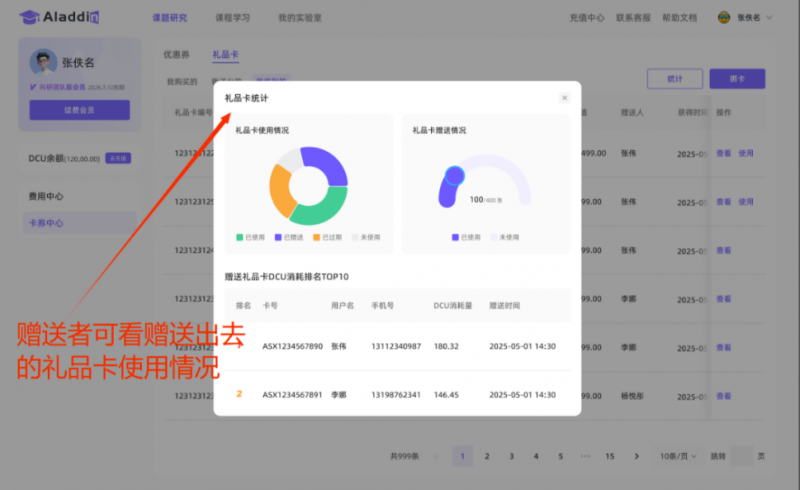Expand the pagination ellipsis
This screenshot has height=490, width=800.
coord(585,456)
